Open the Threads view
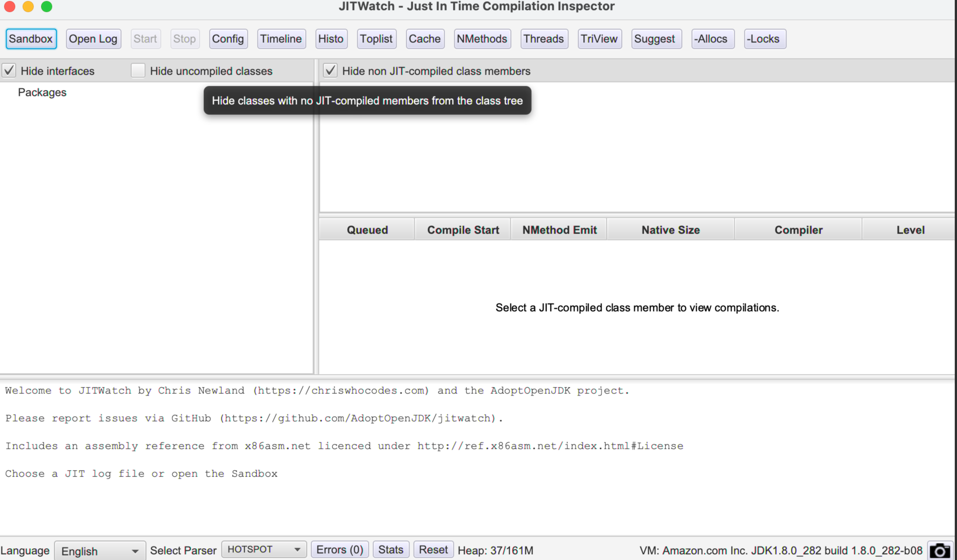 544,39
